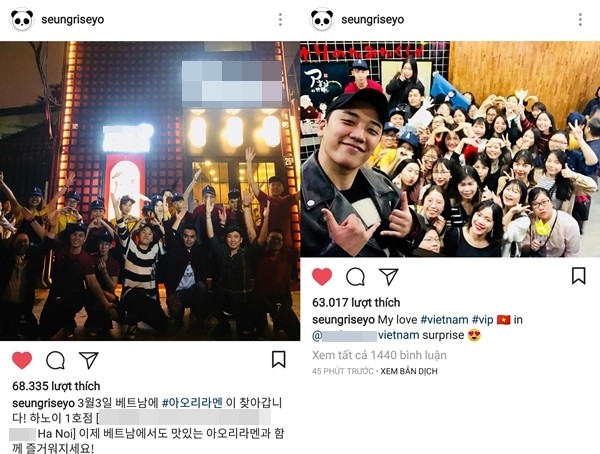
Task: View 63.017 lượt thích likes list
Action: [356, 302]
